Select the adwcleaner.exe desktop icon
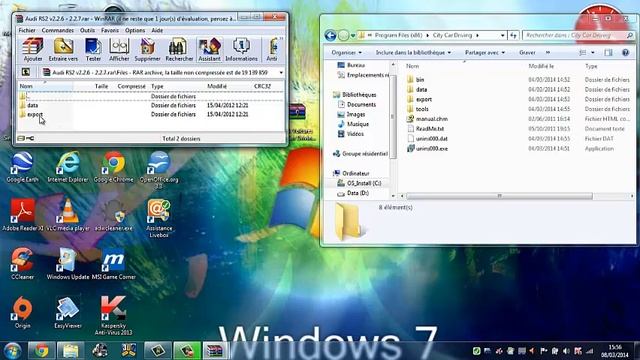This screenshot has width=640, height=360. [x=113, y=215]
